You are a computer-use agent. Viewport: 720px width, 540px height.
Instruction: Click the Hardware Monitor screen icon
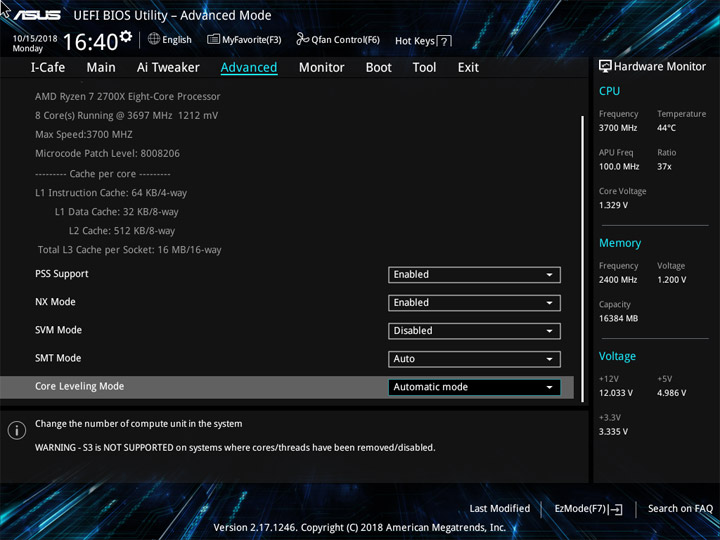(605, 67)
